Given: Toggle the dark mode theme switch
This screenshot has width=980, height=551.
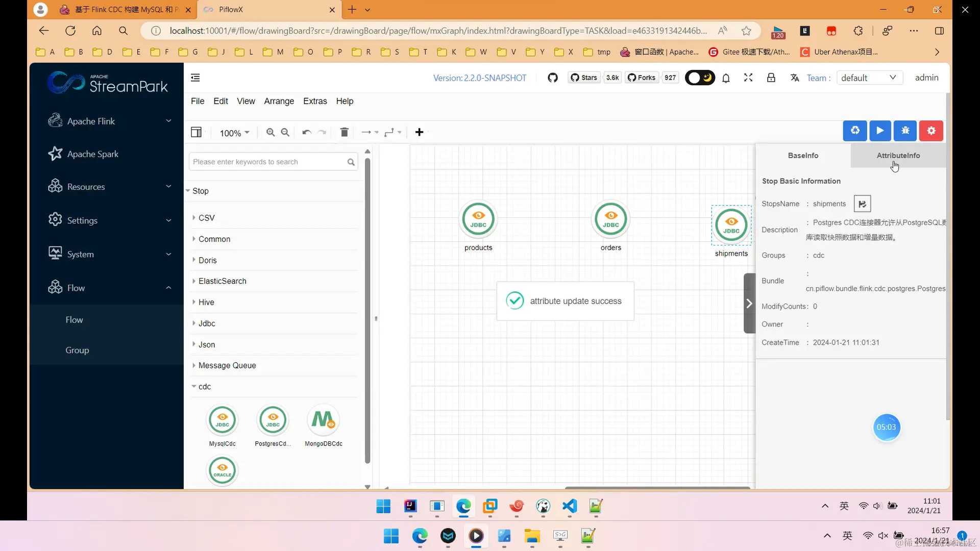Looking at the screenshot, I should pyautogui.click(x=700, y=78).
